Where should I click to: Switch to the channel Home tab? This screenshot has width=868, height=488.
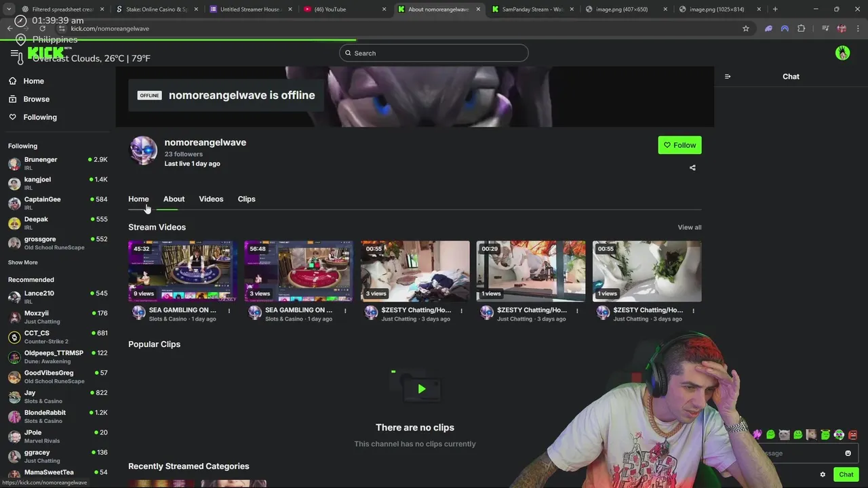[138, 199]
